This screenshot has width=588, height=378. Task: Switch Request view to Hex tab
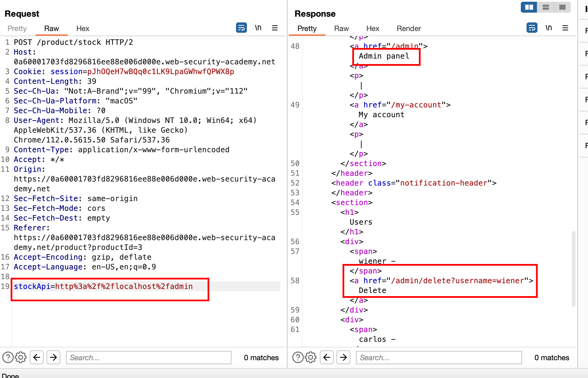click(x=83, y=28)
